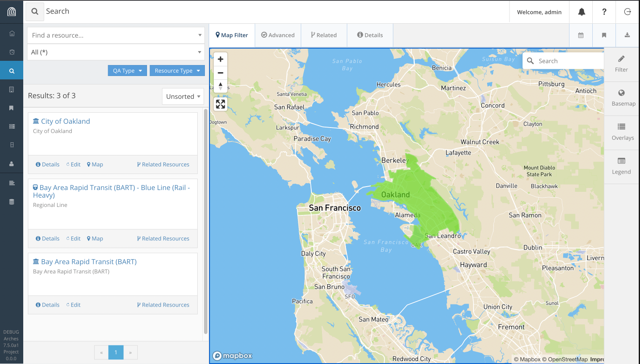Image resolution: width=640 pixels, height=364 pixels.
Task: Edit the Bay Area Rapid Transit (BART) resource
Action: (74, 305)
